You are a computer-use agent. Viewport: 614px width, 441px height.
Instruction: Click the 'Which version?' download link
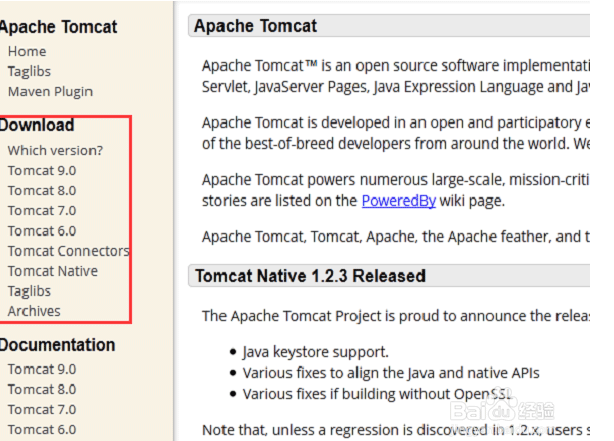(x=55, y=150)
